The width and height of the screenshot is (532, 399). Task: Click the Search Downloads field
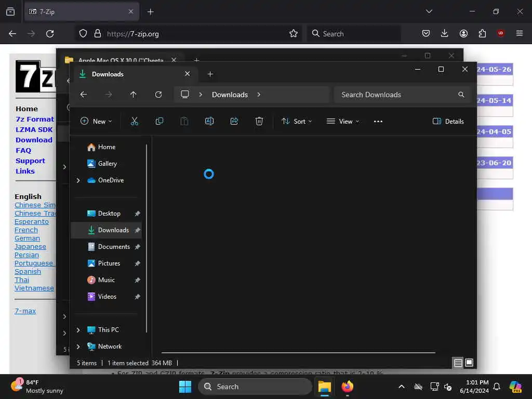pyautogui.click(x=402, y=95)
